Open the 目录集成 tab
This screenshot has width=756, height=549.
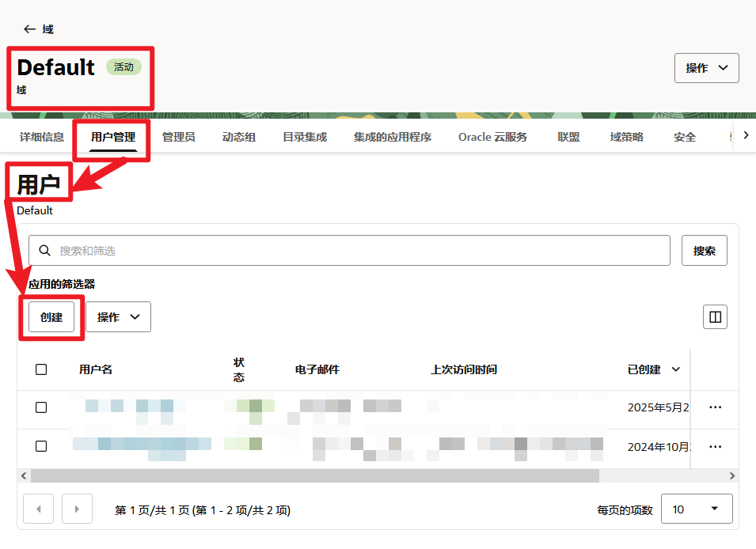(x=305, y=138)
